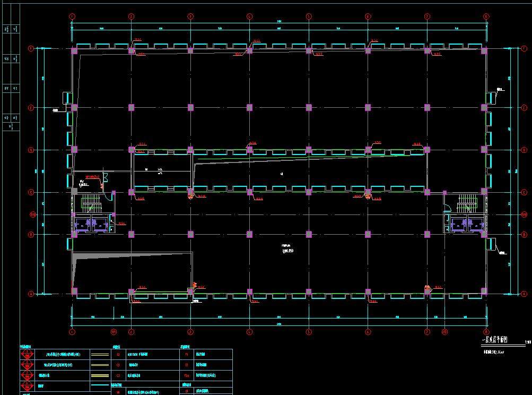The image size is (532, 395).
Task: Select the drawing title text 一层夹层平面图
Action: 494,340
